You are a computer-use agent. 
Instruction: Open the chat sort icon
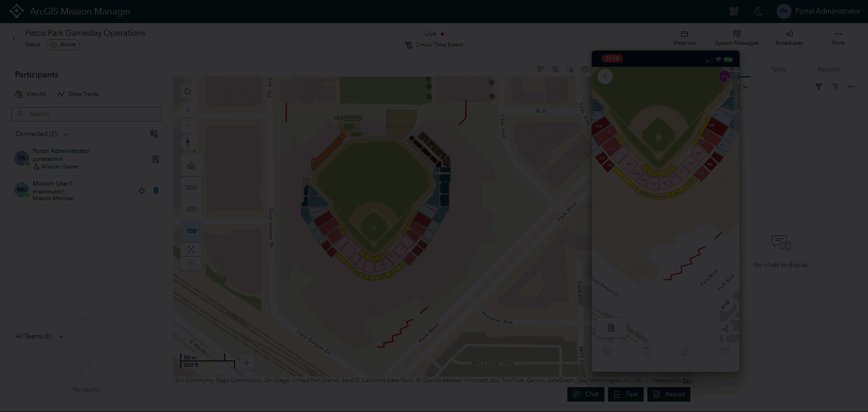click(835, 87)
